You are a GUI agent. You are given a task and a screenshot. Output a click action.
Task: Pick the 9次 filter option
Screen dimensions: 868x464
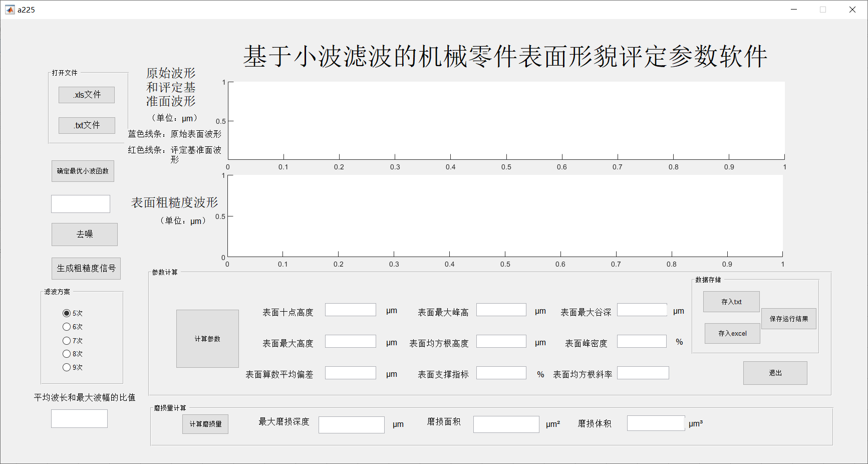tap(73, 367)
